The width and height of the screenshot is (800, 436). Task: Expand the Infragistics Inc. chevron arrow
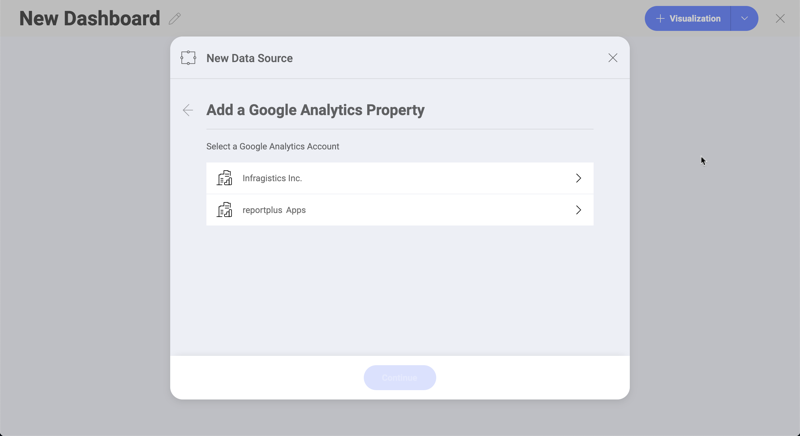pos(578,178)
